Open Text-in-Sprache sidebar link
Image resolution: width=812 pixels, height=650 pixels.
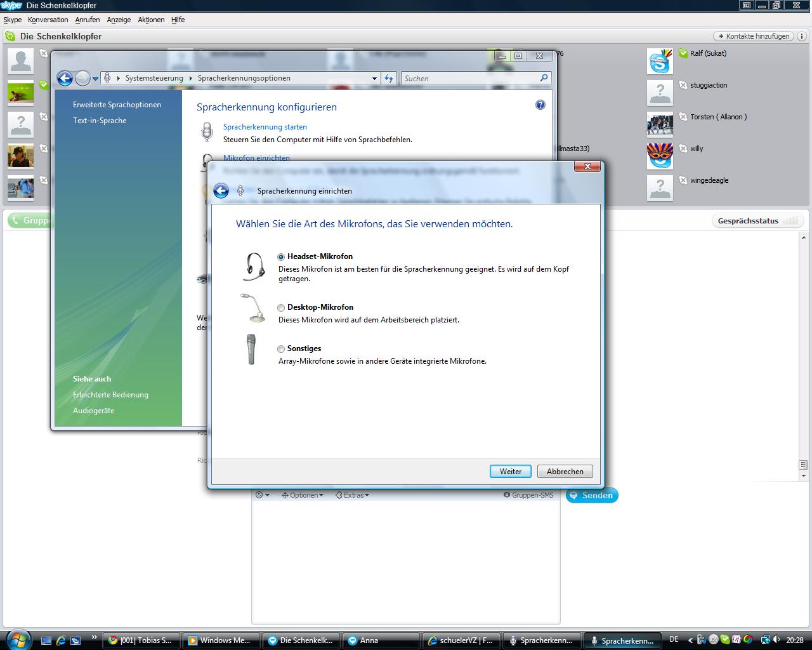coord(100,121)
